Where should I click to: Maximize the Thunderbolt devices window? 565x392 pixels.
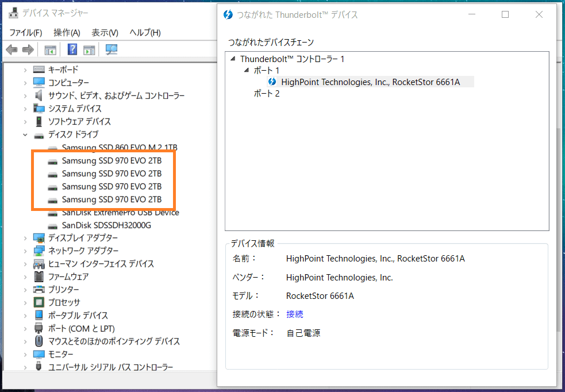(505, 14)
